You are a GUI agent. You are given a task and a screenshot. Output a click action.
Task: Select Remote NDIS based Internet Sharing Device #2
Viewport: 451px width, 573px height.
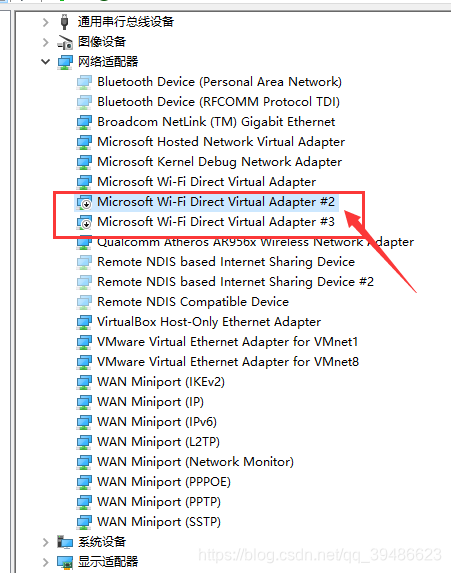235,282
